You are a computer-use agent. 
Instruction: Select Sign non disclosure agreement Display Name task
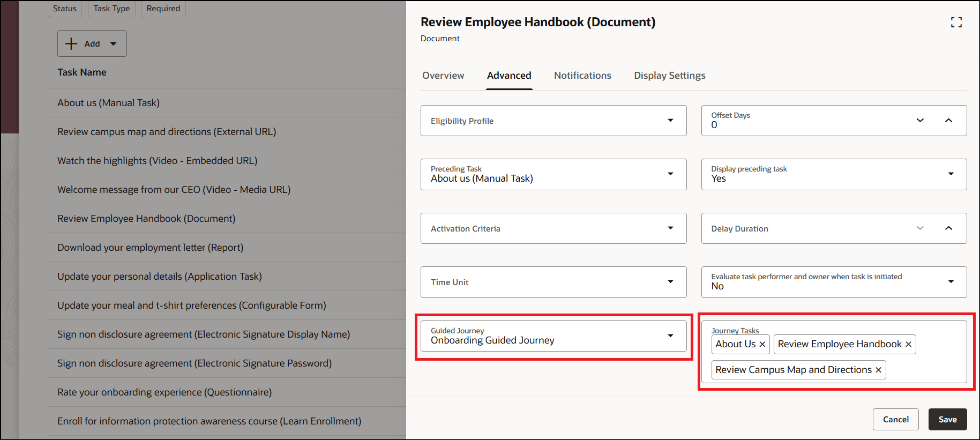click(227, 334)
